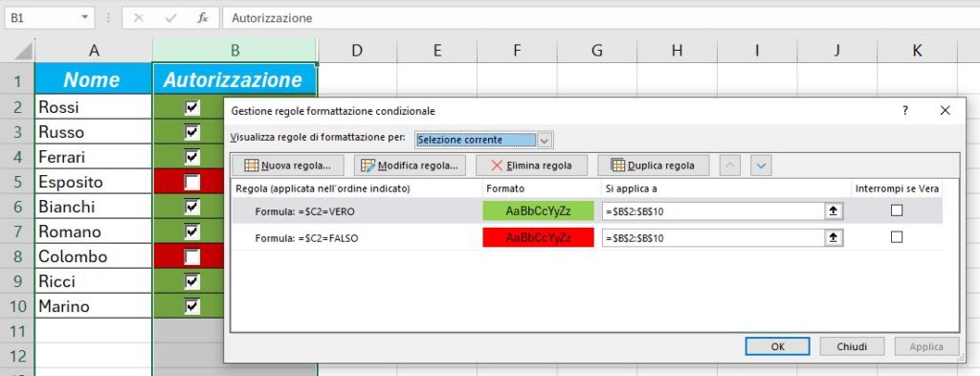Click the cell containing Colombo

pyautogui.click(x=94, y=256)
